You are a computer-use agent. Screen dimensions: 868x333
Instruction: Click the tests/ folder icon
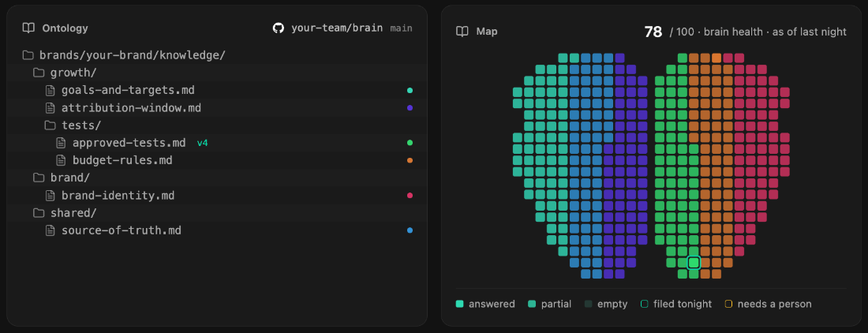pos(50,125)
